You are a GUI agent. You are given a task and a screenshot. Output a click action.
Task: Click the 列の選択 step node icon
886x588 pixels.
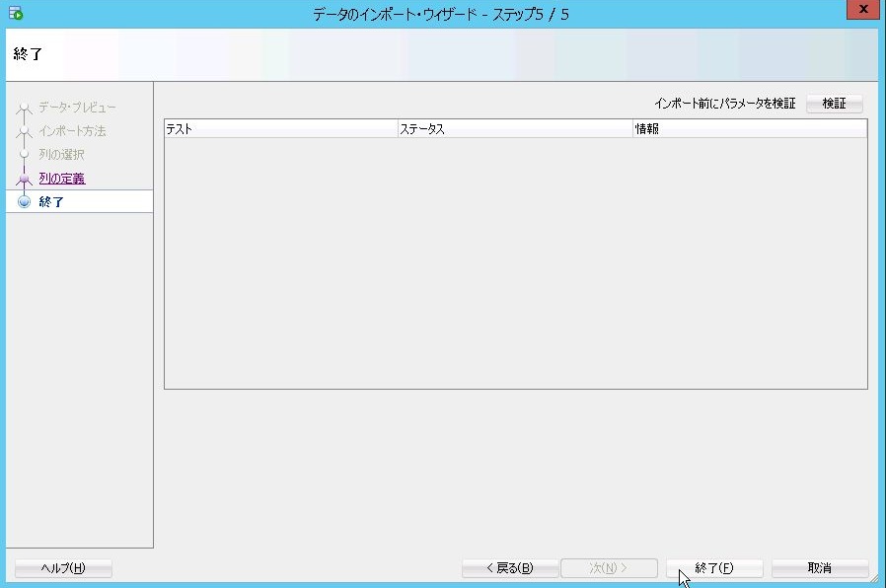click(x=25, y=155)
